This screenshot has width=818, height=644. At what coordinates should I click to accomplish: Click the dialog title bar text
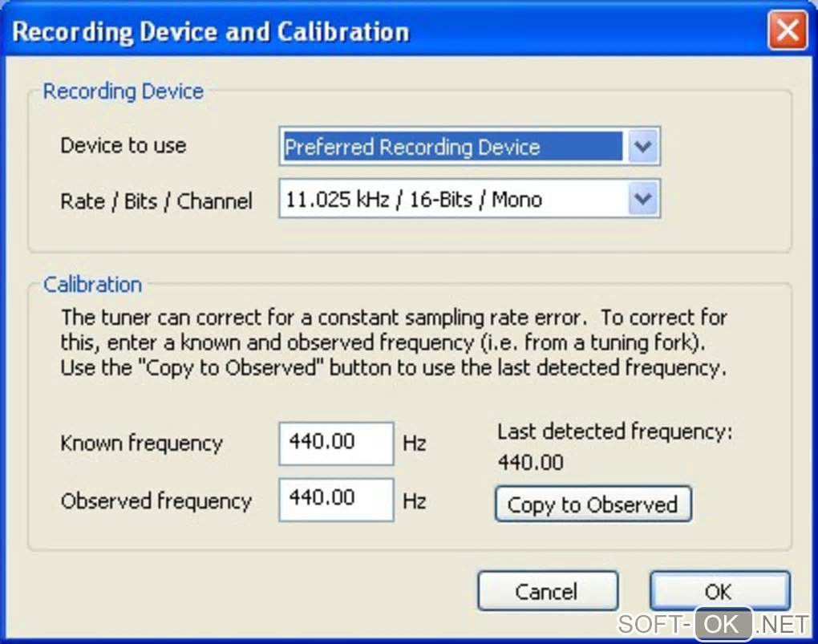point(211,32)
